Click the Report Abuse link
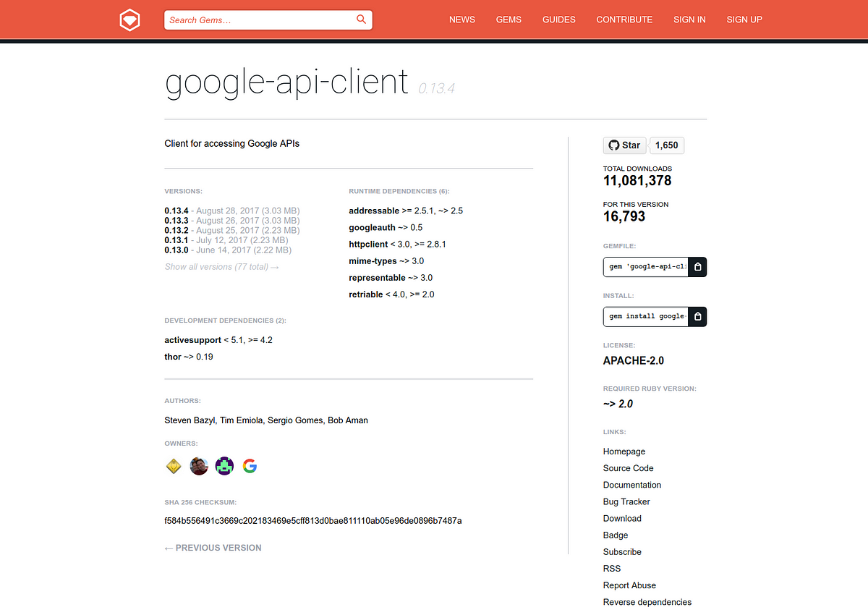 click(x=630, y=585)
